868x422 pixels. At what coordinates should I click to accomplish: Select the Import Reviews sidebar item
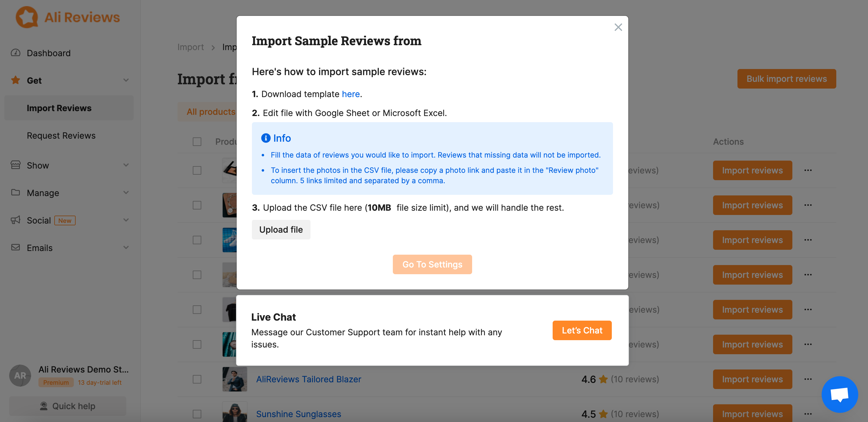(69, 108)
